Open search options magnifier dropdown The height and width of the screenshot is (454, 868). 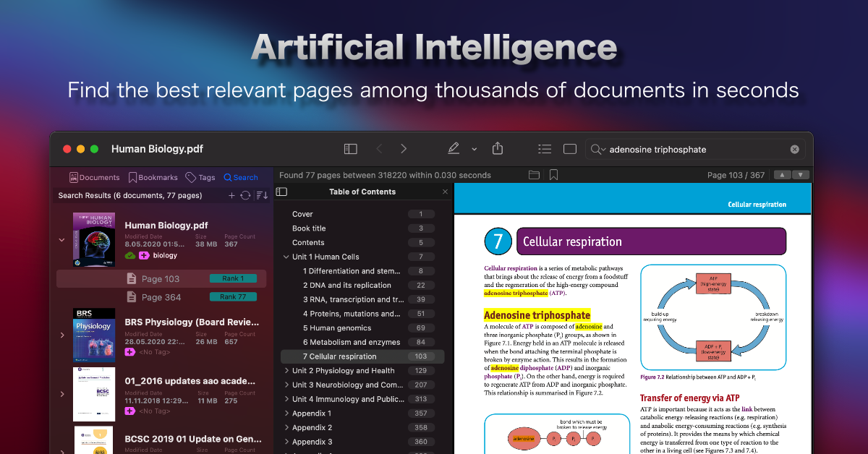[597, 150]
